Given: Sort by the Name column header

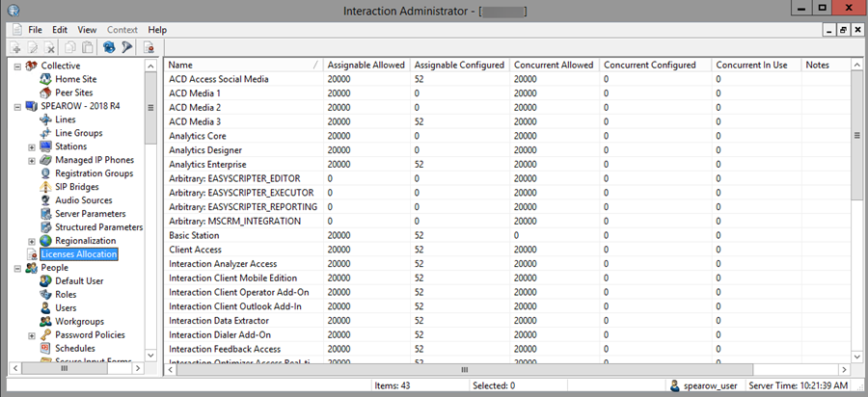Looking at the screenshot, I should click(x=244, y=65).
